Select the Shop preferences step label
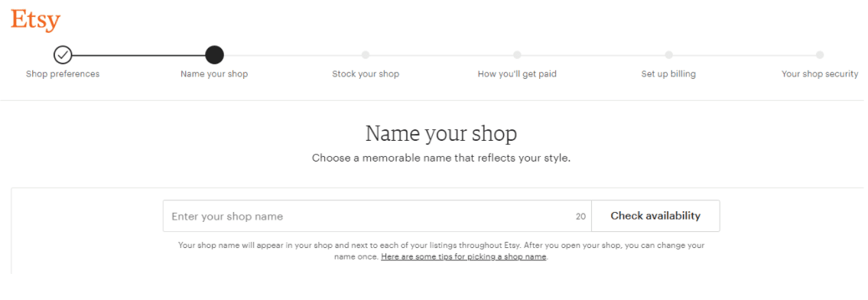The image size is (868, 300). pyautogui.click(x=63, y=74)
